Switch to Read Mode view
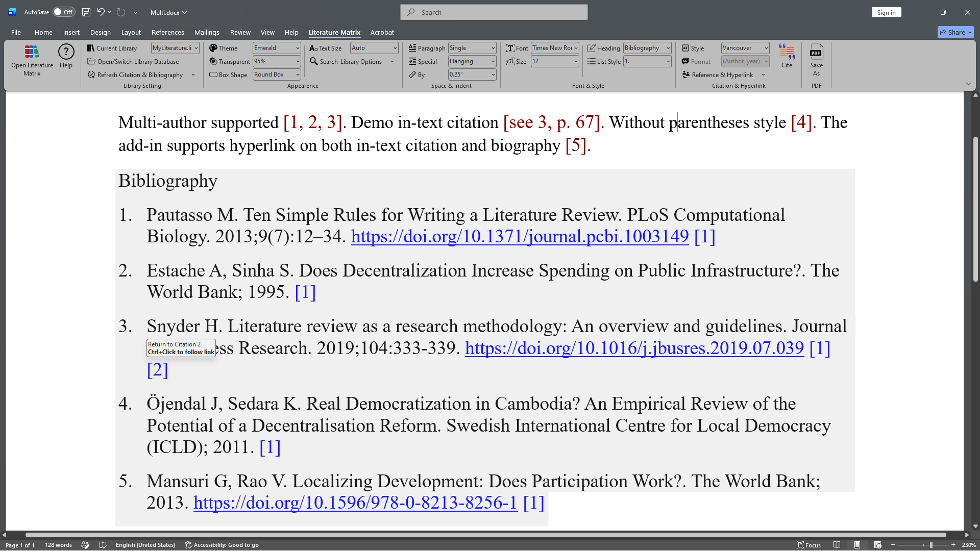The image size is (980, 551). [837, 545]
